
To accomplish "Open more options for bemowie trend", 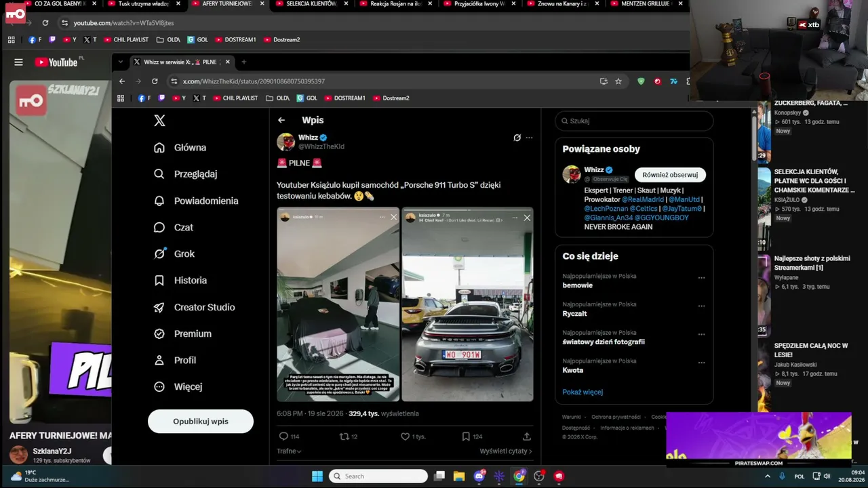I will pos(701,278).
